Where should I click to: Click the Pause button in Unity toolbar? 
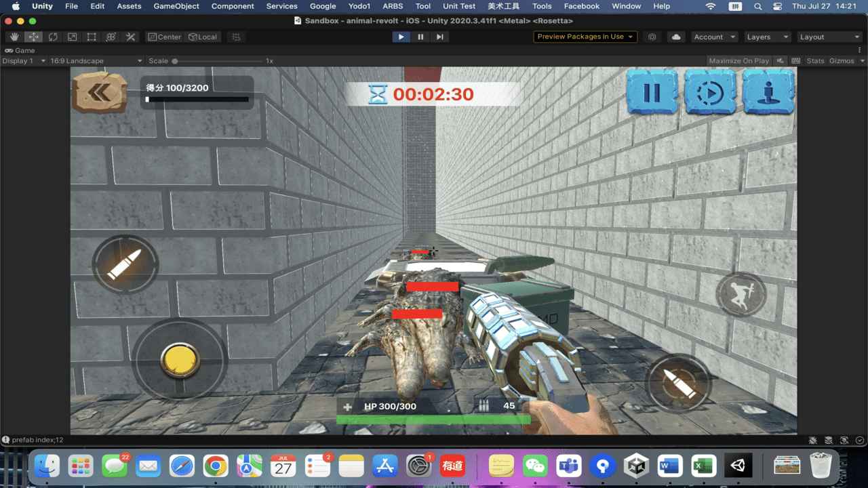[x=420, y=37]
